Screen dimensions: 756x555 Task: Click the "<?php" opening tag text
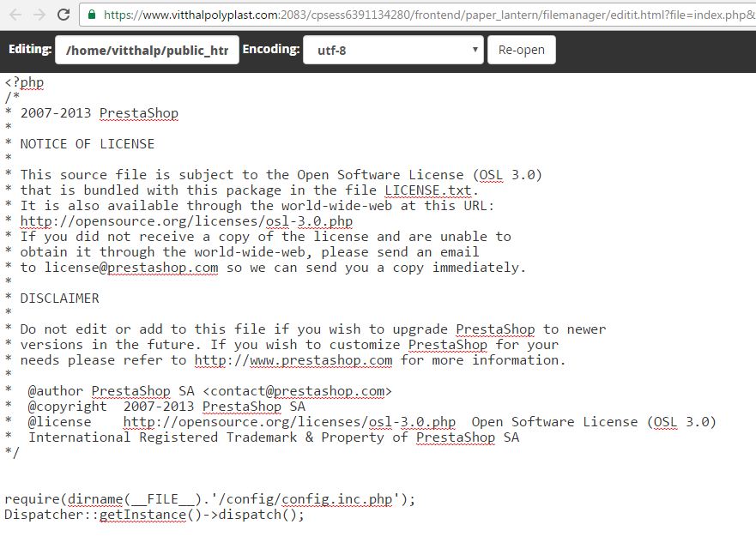click(x=24, y=82)
